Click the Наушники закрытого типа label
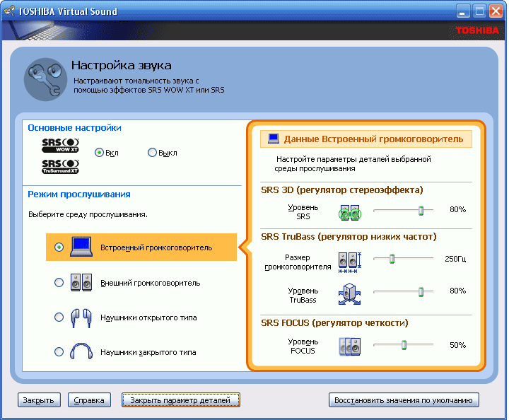509x420 pixels. (x=148, y=352)
